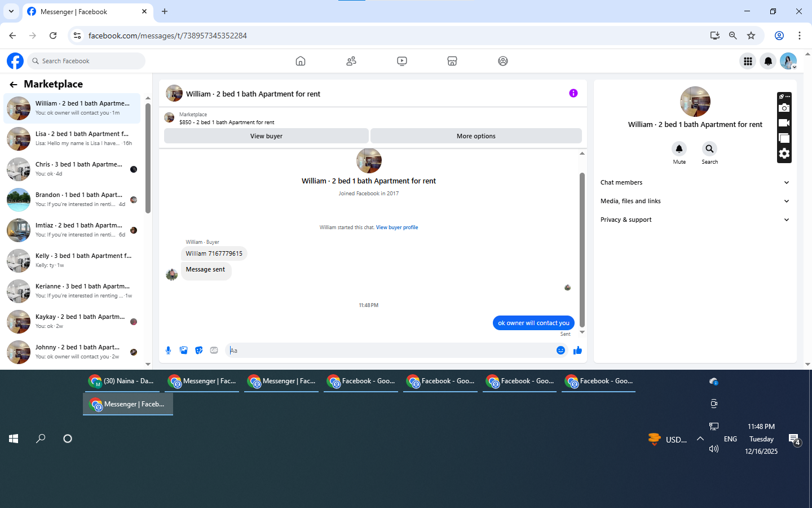Open the Chrome three-dot menu

(800, 36)
